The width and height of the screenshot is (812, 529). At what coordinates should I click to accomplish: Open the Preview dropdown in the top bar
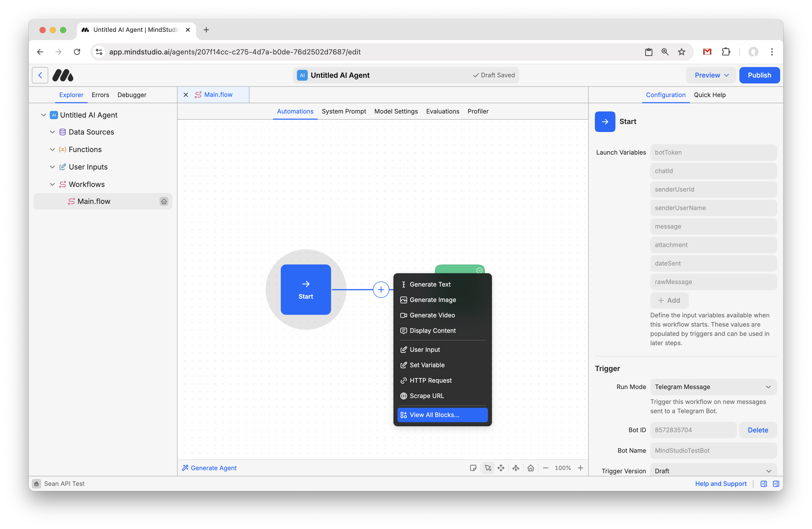(x=710, y=75)
